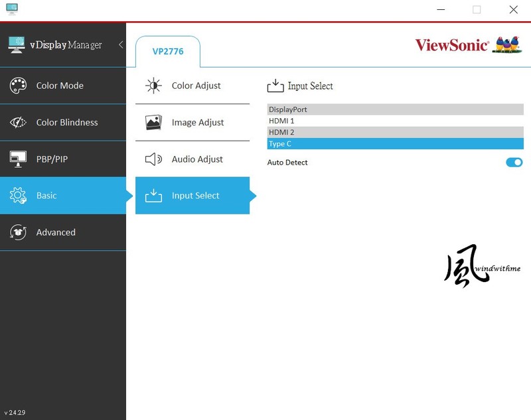The height and width of the screenshot is (420, 531).
Task: Open the Color Blindness eye icon
Action: pos(18,122)
